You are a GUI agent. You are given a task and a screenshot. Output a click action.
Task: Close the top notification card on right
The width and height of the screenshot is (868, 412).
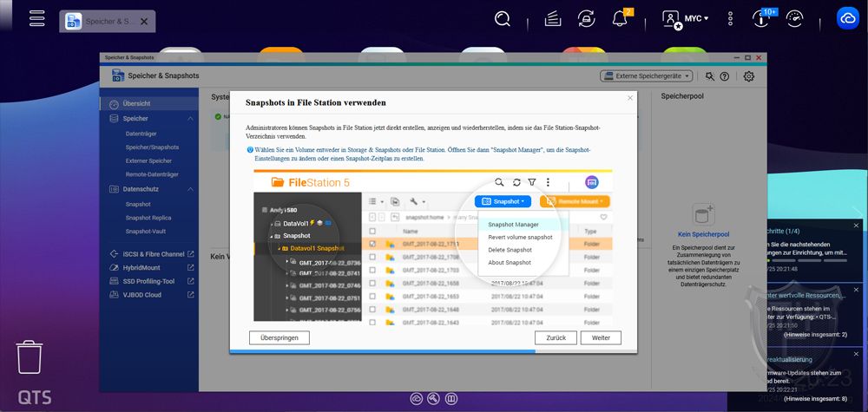(857, 226)
